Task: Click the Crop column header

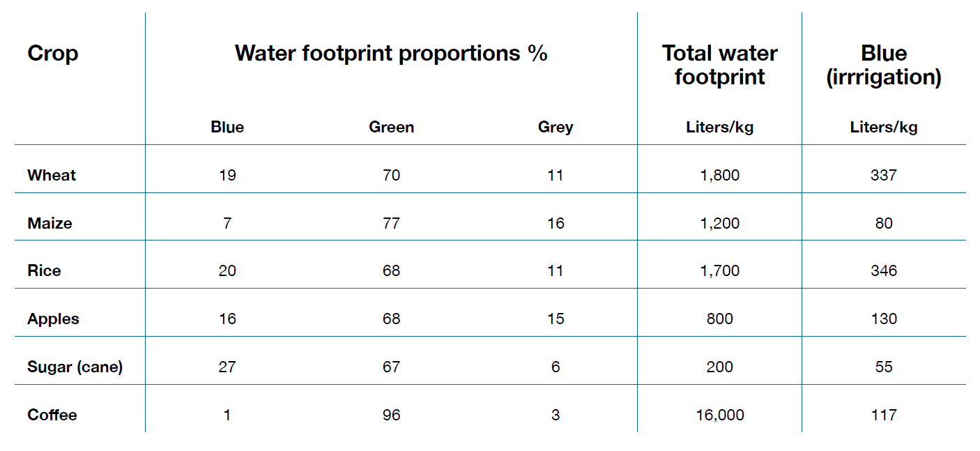Action: 53,54
